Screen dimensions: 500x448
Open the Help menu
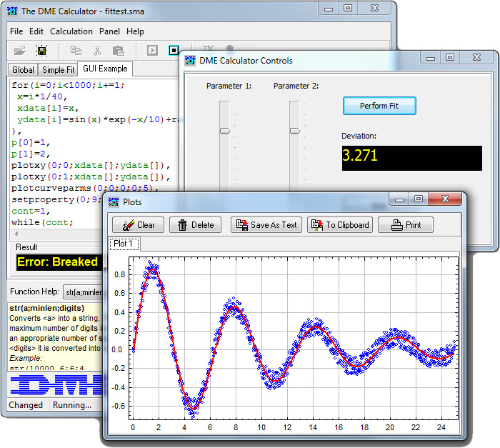[135, 31]
